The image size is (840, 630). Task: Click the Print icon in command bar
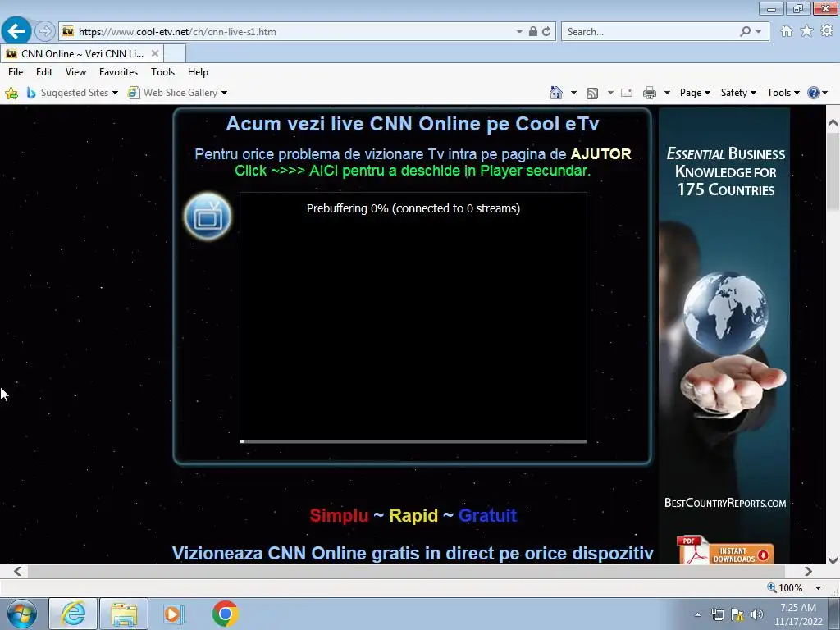650,94
